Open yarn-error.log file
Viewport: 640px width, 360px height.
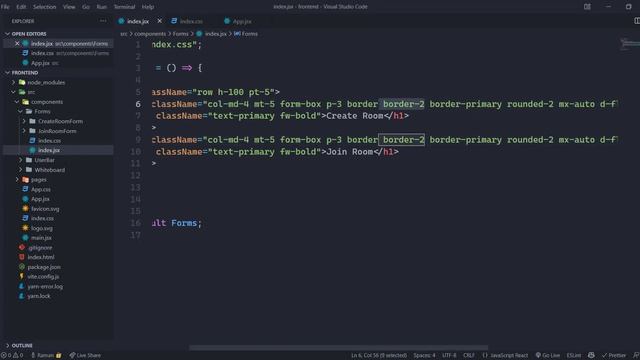pos(45,287)
